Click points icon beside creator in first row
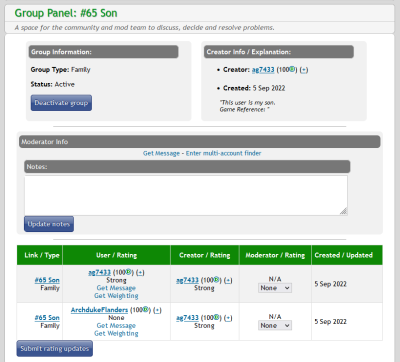Viewport: 400px width, 362px height. 217,280
